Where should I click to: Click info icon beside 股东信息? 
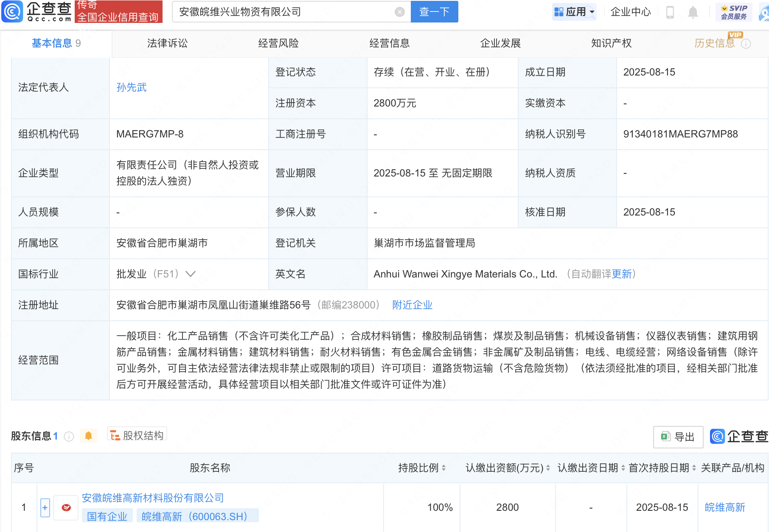(x=69, y=436)
